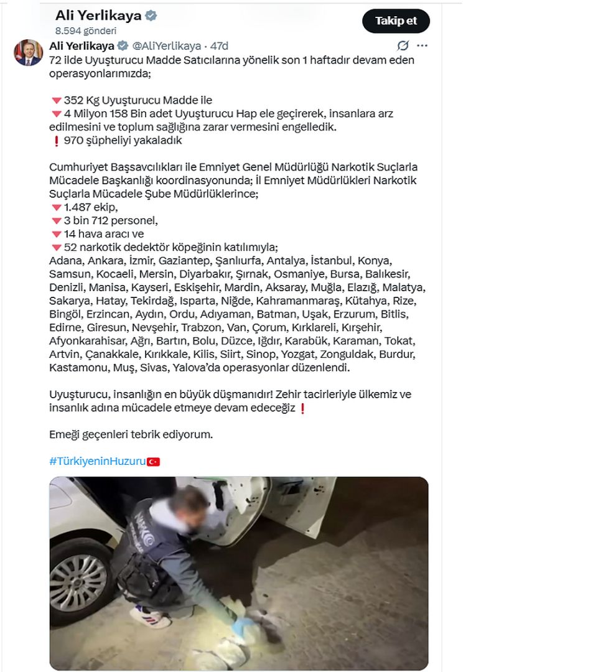Click the bold Ali Yerlikaya author name in tweet
This screenshot has height=672, width=616.
82,45
